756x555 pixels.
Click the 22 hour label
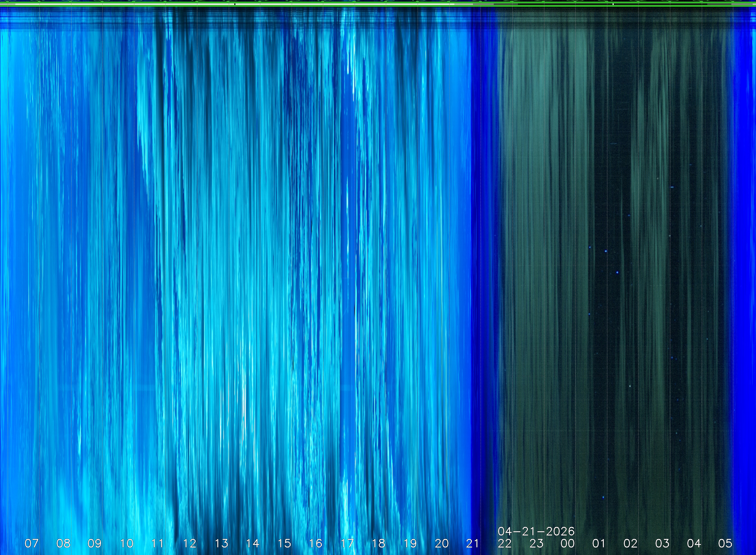click(505, 543)
